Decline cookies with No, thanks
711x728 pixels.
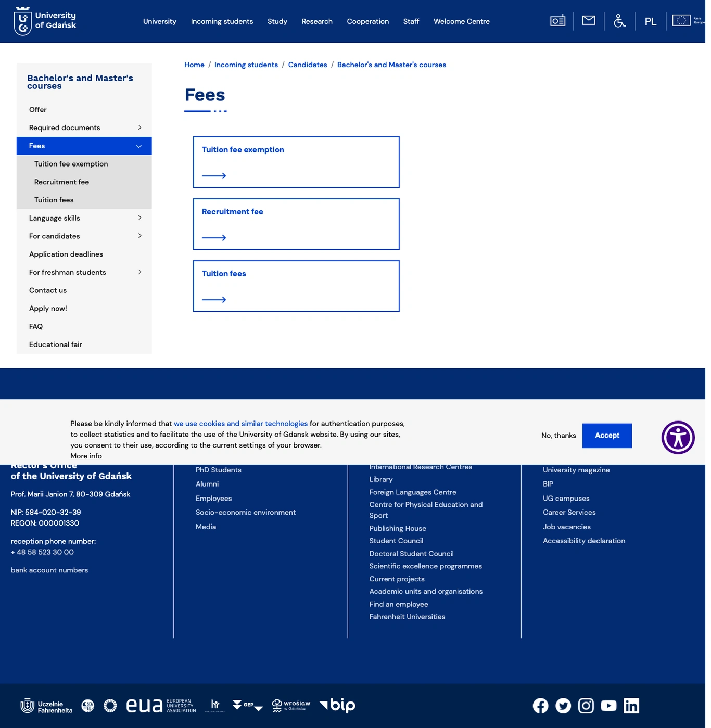tap(558, 436)
